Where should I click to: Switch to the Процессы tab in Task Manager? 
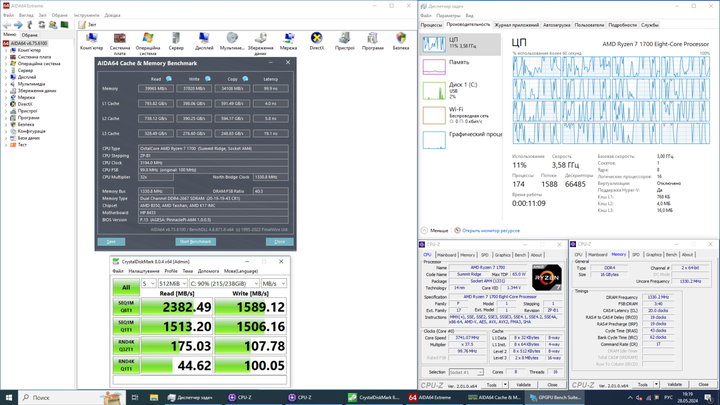point(432,25)
